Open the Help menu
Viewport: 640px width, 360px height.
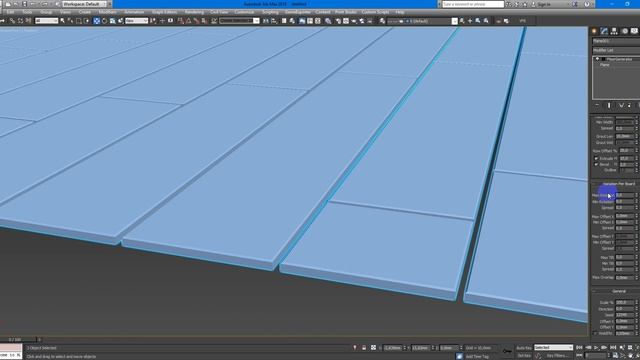pos(400,12)
